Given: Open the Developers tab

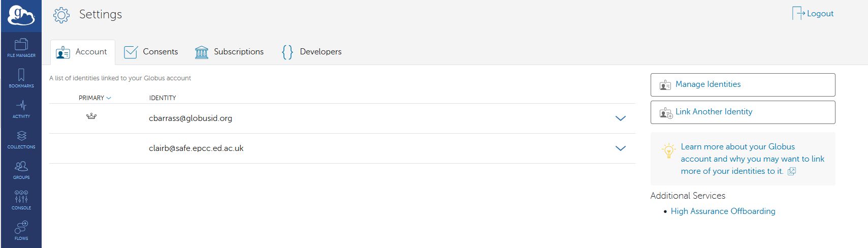Looking at the screenshot, I should click(x=311, y=52).
